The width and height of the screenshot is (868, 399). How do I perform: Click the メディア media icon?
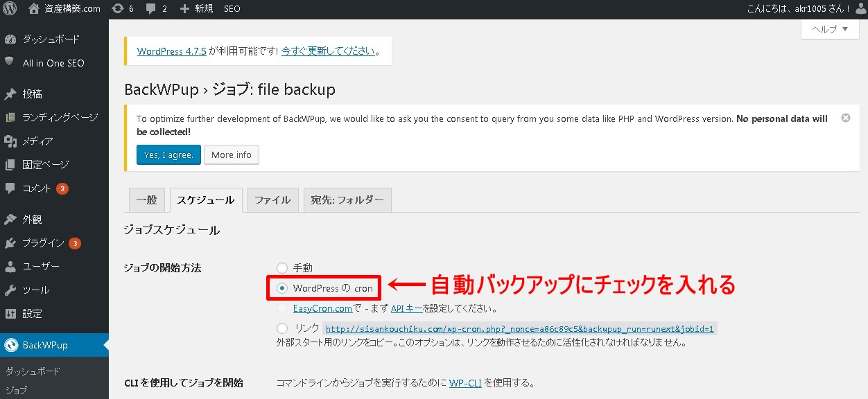tap(10, 141)
